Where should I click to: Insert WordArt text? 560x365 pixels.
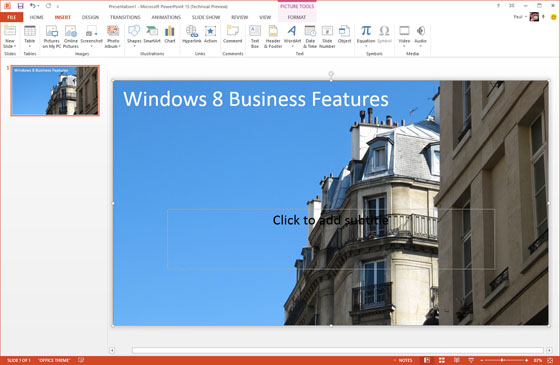[292, 36]
